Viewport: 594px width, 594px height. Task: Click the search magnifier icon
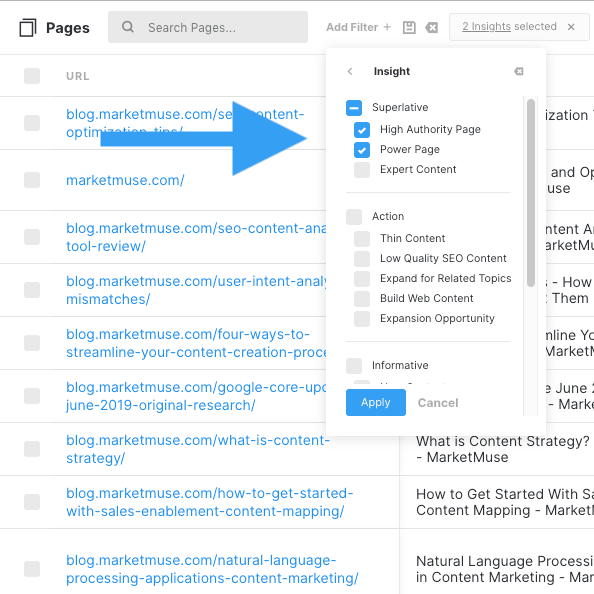click(128, 27)
